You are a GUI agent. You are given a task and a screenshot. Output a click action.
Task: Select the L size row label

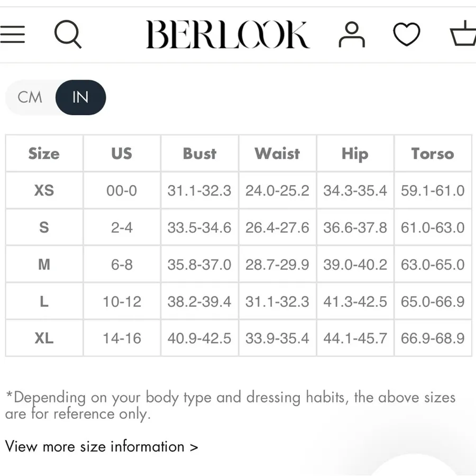pos(44,301)
